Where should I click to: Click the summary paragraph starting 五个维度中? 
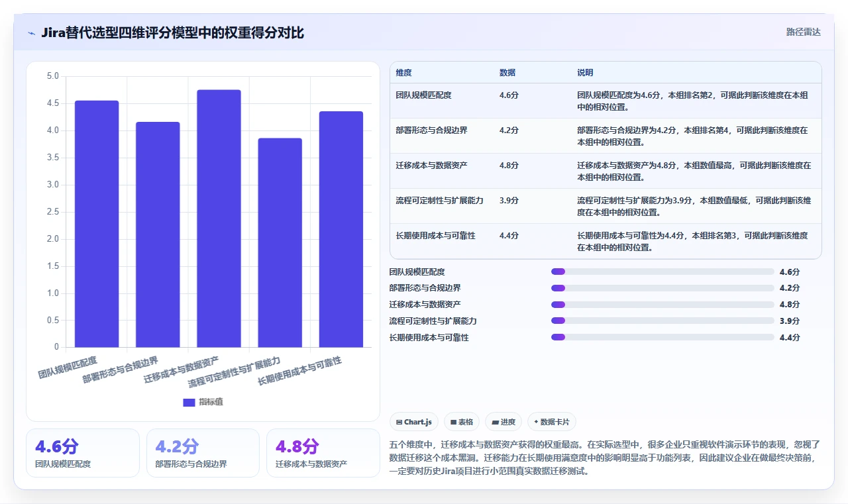tap(606, 458)
